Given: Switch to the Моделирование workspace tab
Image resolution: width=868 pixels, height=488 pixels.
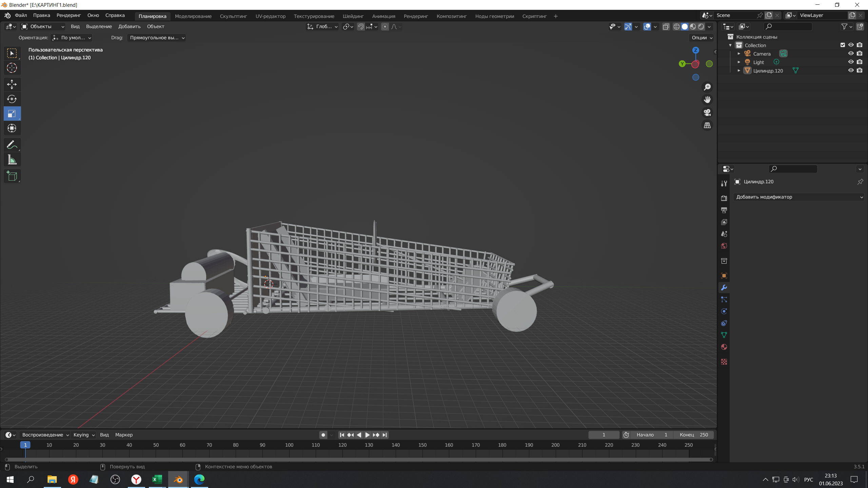Looking at the screenshot, I should [193, 16].
